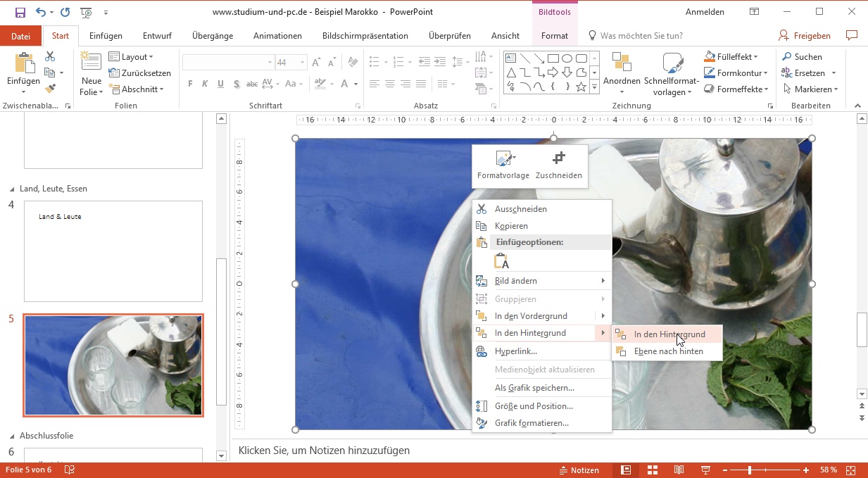The image size is (868, 478).
Task: Click Hyperlink... in the context menu
Action: pyautogui.click(x=542, y=351)
